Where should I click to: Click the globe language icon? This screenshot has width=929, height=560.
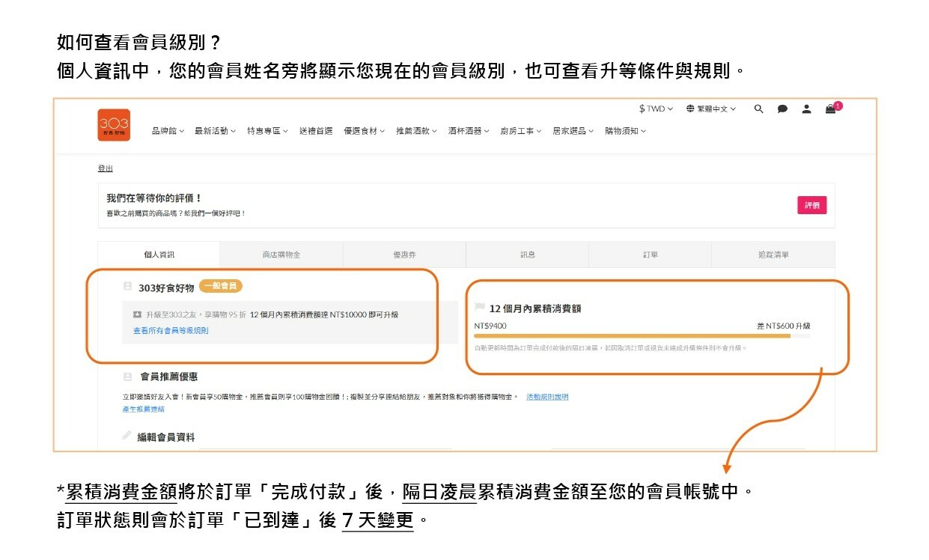690,109
